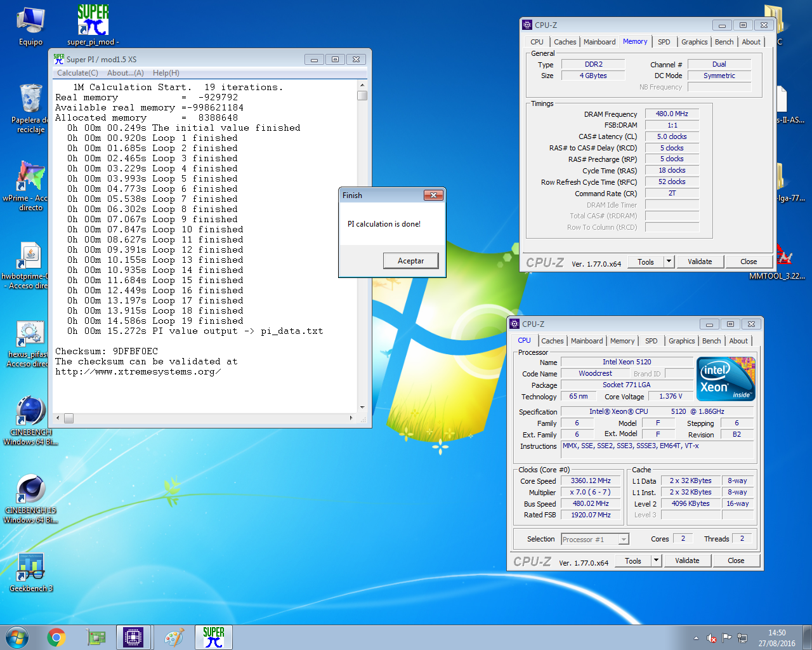Click Tools button in upper CPU-Z
Image resolution: width=812 pixels, height=650 pixels.
point(645,262)
